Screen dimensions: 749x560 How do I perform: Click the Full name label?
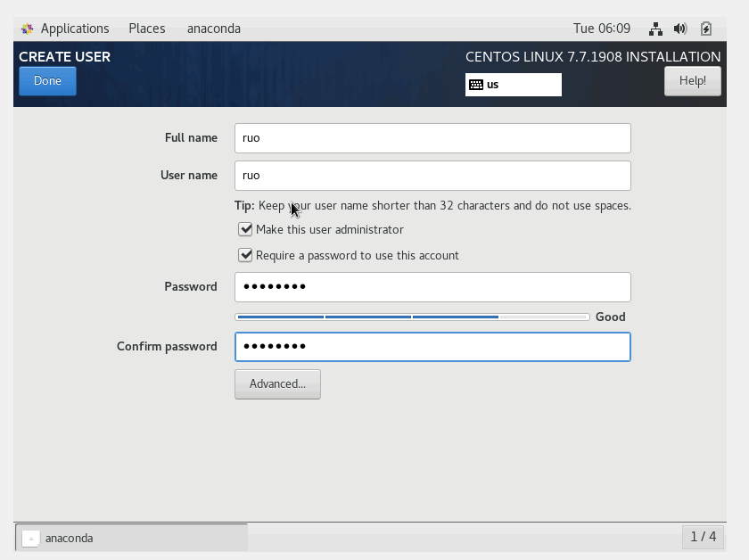(191, 137)
